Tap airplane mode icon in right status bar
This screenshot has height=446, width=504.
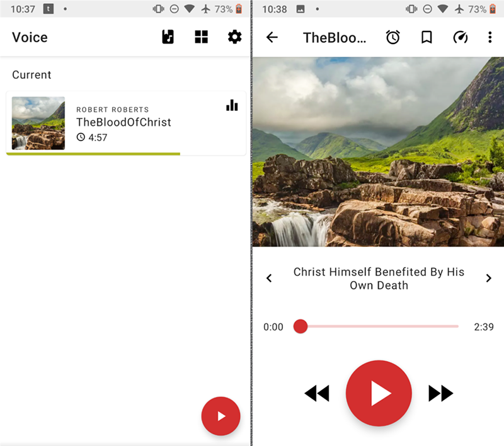[x=459, y=9]
